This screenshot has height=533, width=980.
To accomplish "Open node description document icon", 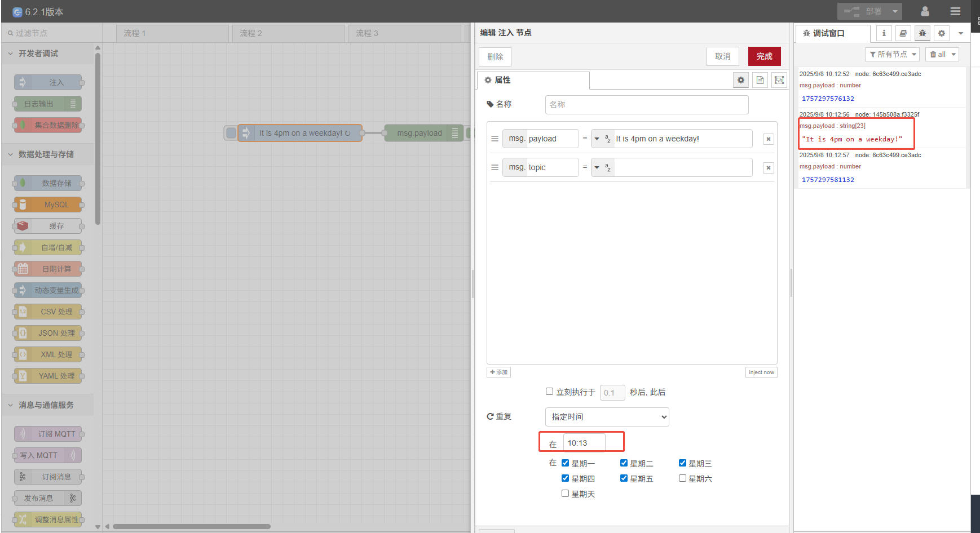I will (760, 80).
